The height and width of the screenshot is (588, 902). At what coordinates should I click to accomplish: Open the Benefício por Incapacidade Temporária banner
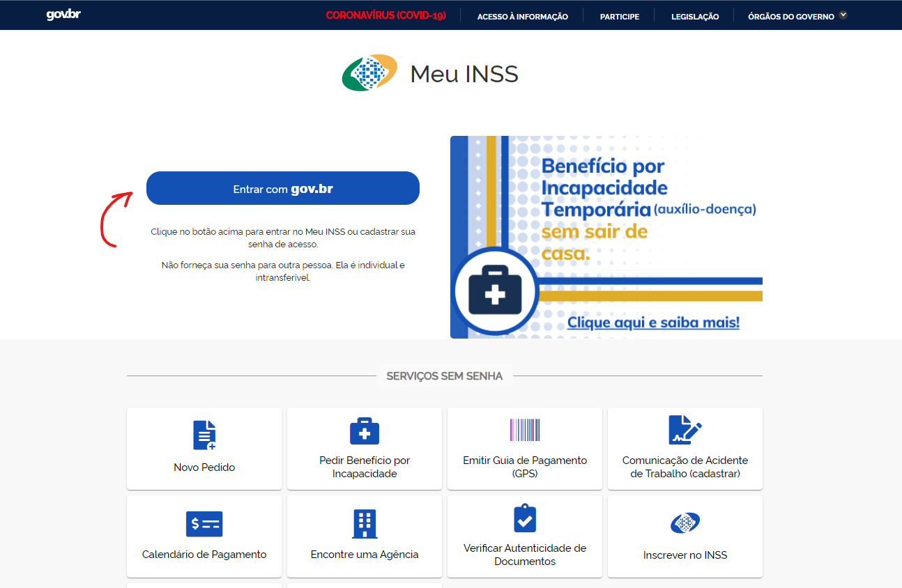606,237
